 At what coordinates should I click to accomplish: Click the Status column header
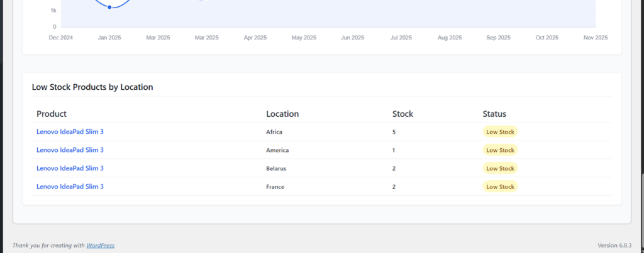click(x=494, y=114)
